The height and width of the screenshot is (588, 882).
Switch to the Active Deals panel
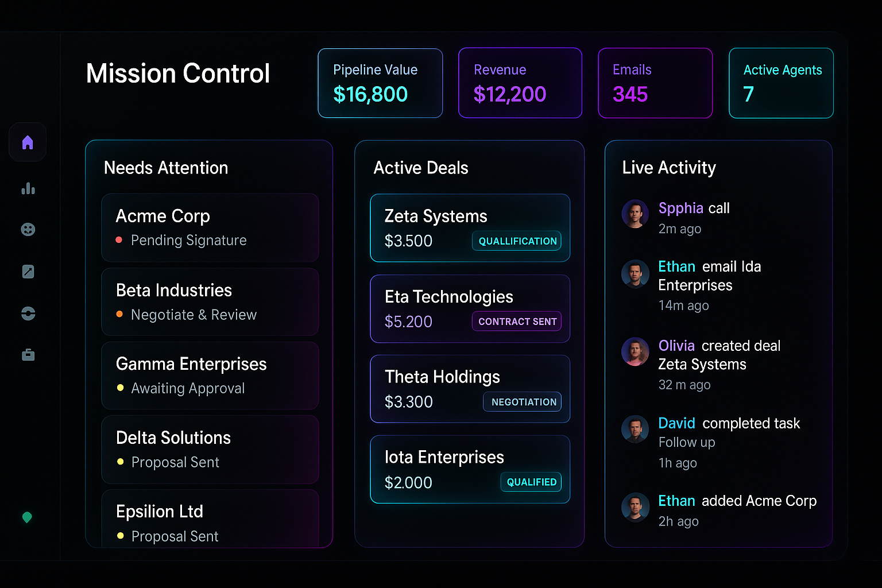(x=421, y=168)
